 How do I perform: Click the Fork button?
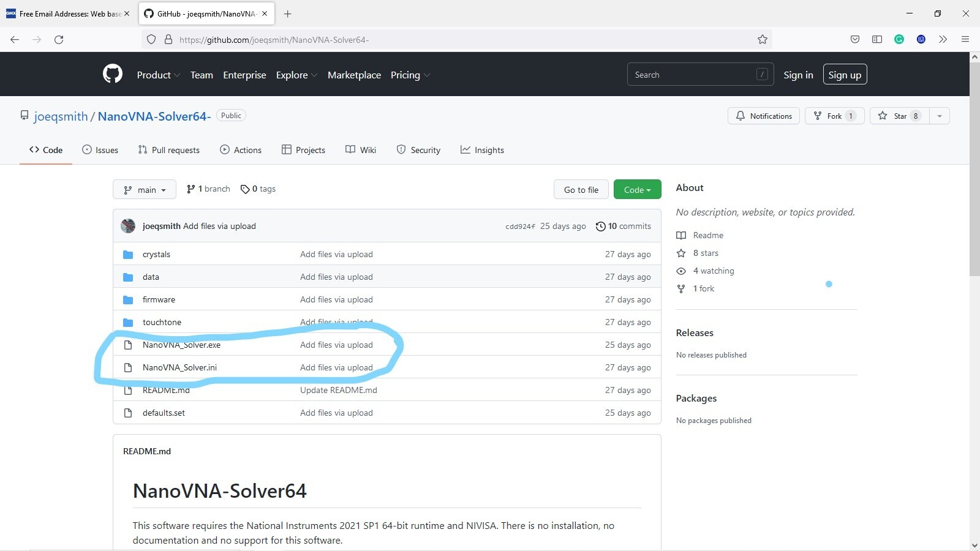[835, 116]
